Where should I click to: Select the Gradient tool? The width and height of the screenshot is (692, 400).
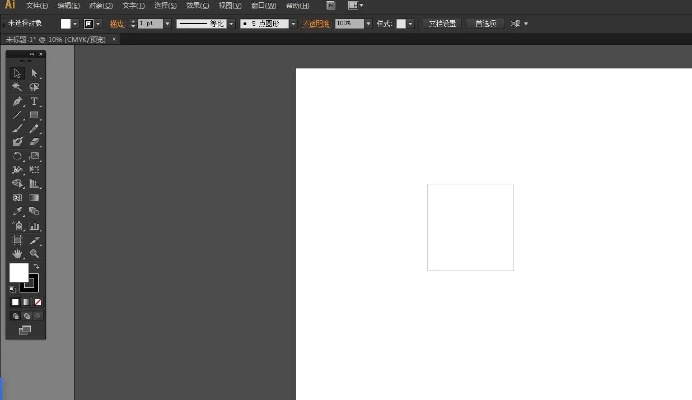coord(34,197)
